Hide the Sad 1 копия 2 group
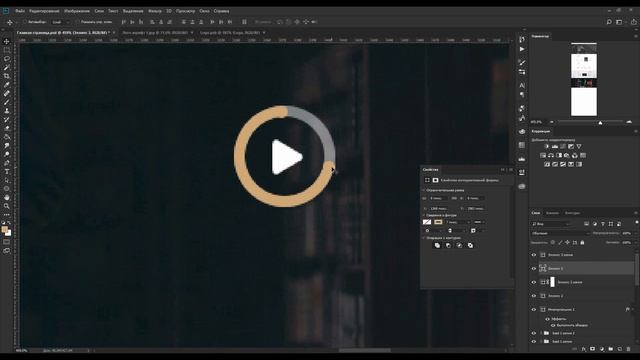 point(533,333)
